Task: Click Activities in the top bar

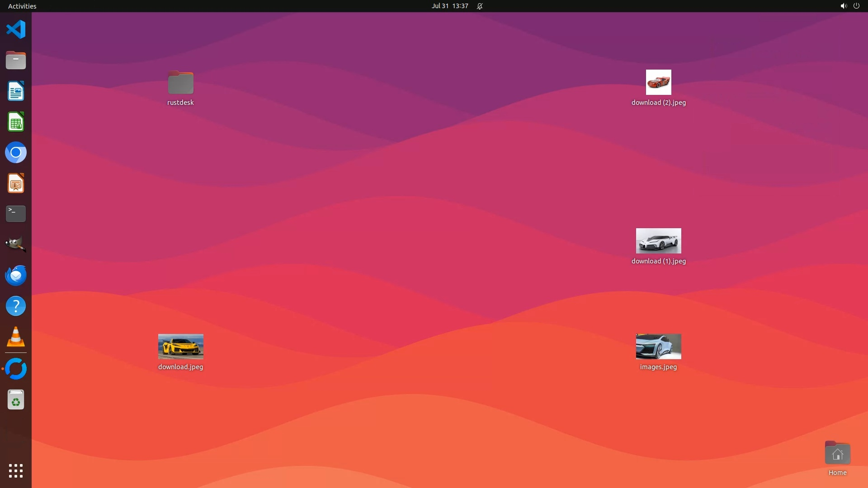Action: coord(22,6)
